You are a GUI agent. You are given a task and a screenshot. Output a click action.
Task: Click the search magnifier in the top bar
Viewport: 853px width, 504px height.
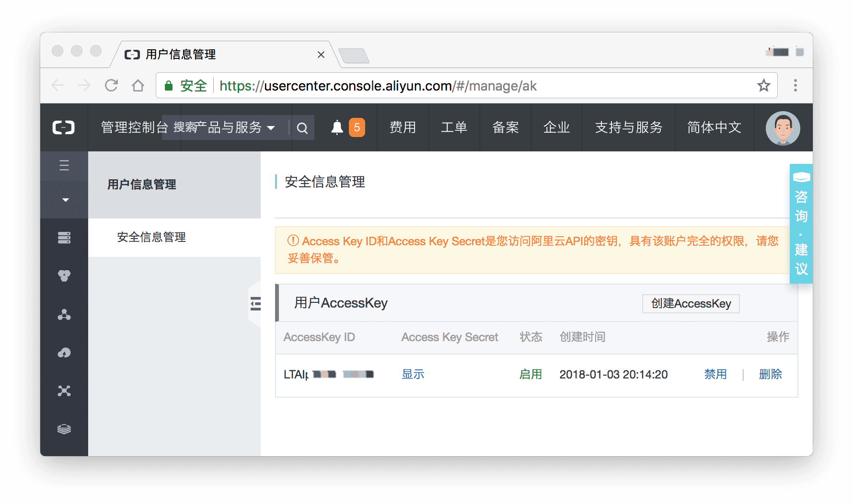(302, 127)
